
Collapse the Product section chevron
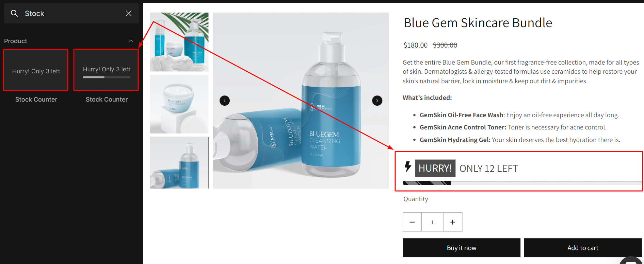131,41
